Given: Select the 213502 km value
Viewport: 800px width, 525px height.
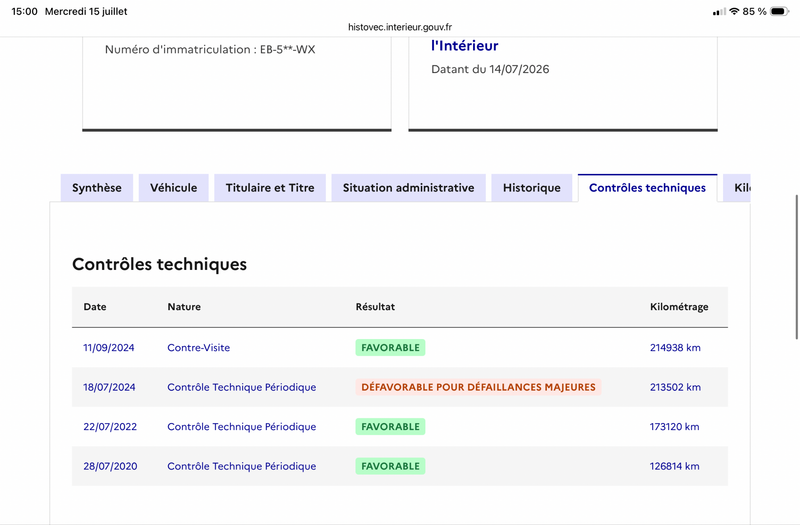Looking at the screenshot, I should click(x=675, y=387).
